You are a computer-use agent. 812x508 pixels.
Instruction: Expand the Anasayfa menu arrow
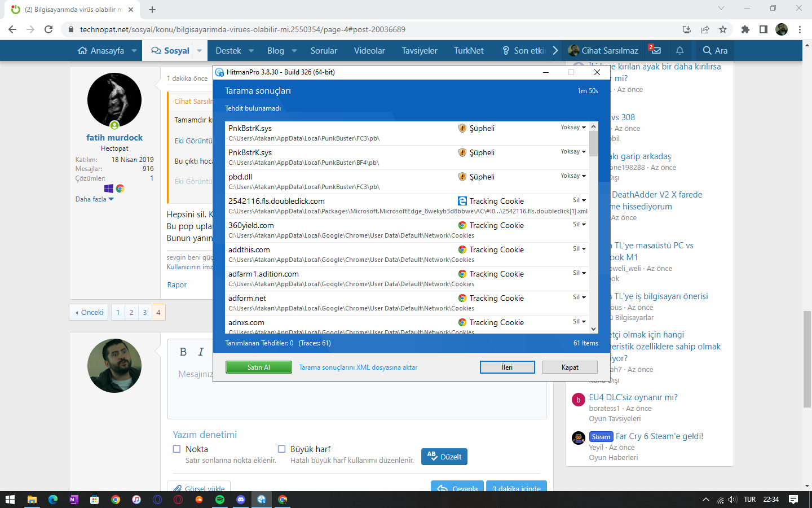[134, 51]
